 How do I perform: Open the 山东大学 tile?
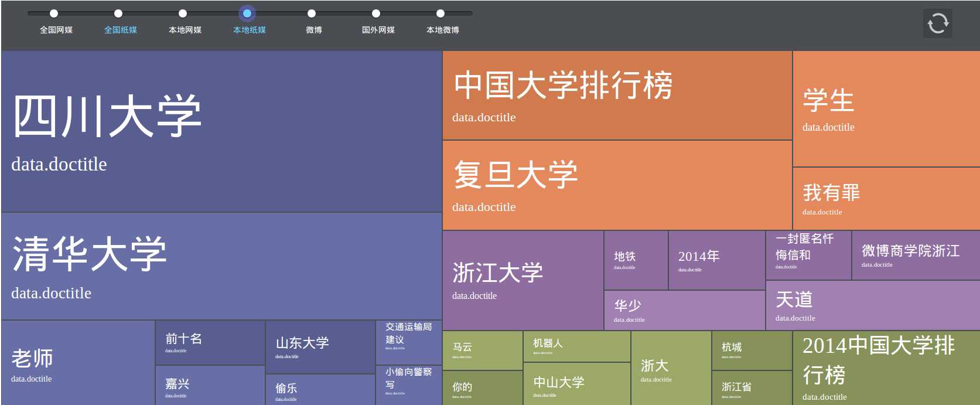tap(320, 346)
